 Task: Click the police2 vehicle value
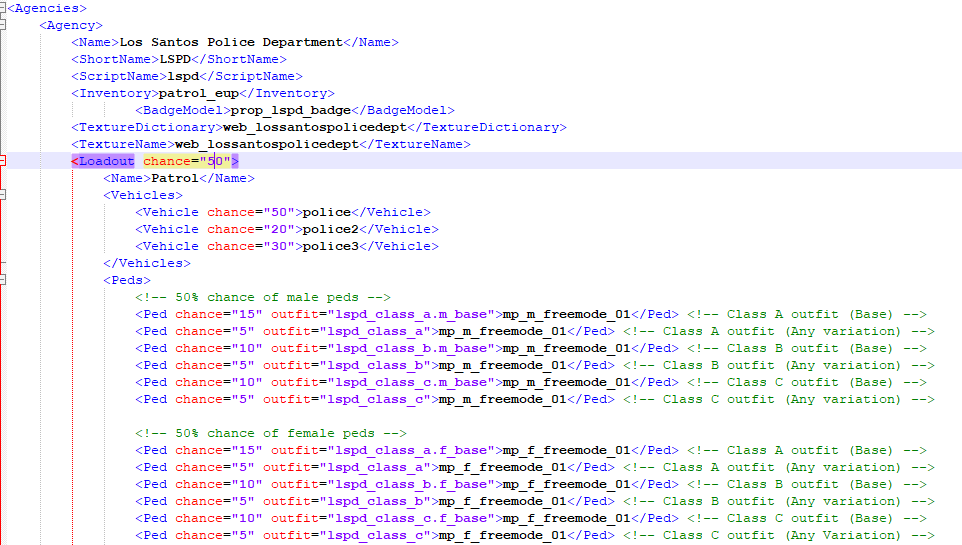(x=331, y=229)
